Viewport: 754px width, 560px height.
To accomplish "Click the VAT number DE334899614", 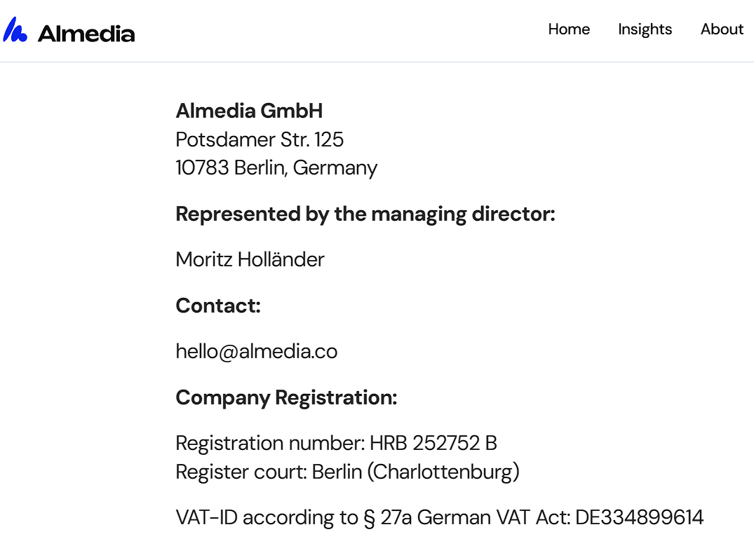I will pyautogui.click(x=640, y=518).
